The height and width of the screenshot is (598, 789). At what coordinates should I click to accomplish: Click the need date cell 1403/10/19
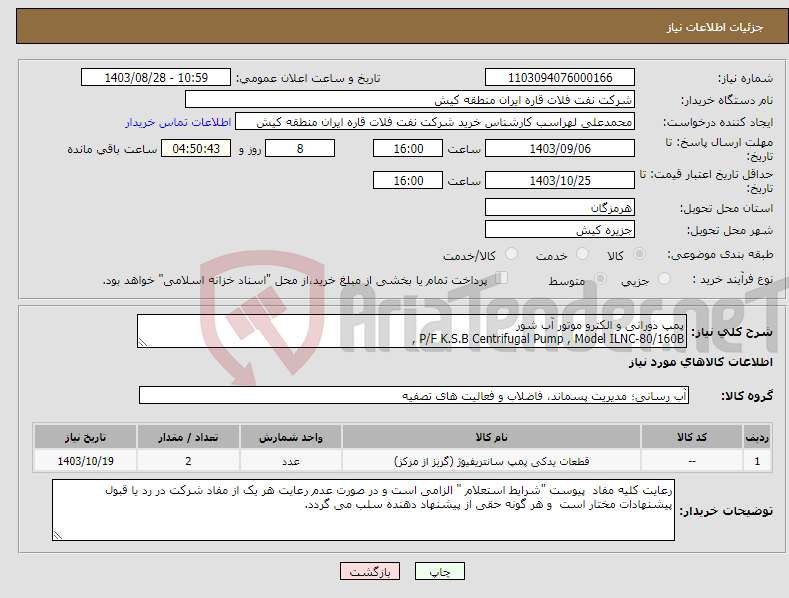tap(86, 461)
